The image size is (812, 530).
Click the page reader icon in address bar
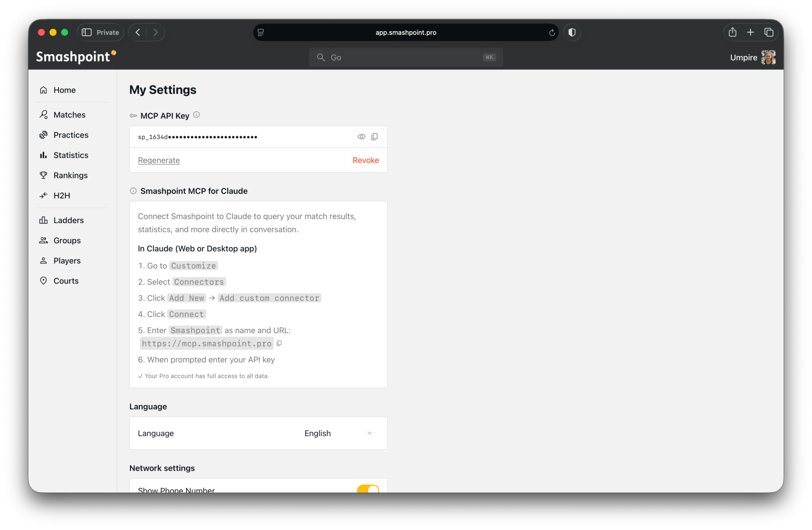click(261, 32)
